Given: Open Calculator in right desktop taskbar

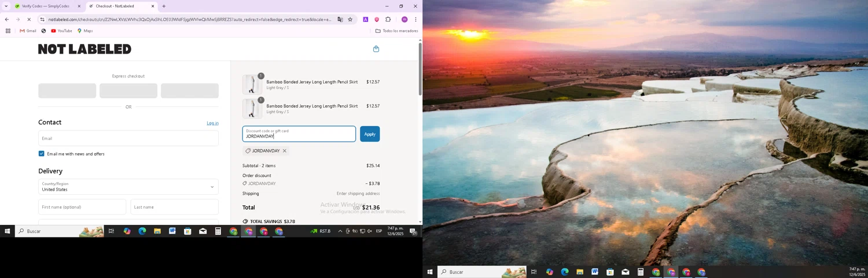Looking at the screenshot, I should [x=641, y=272].
